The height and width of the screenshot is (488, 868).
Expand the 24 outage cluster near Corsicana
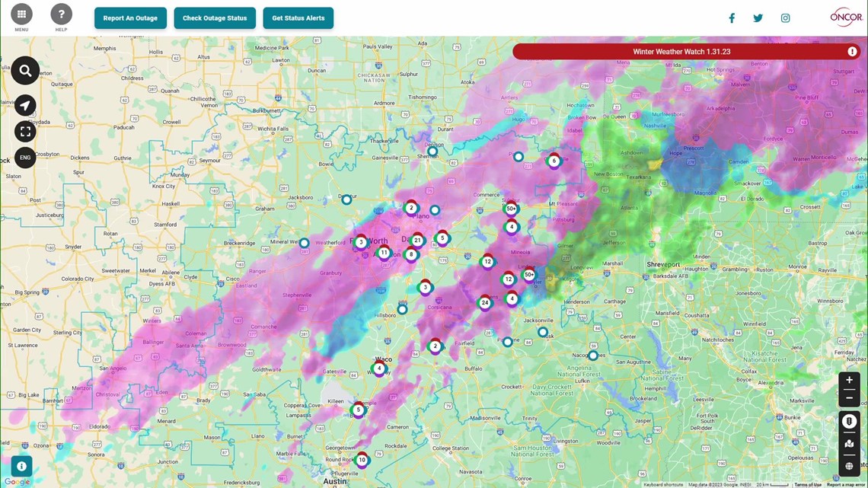(485, 302)
